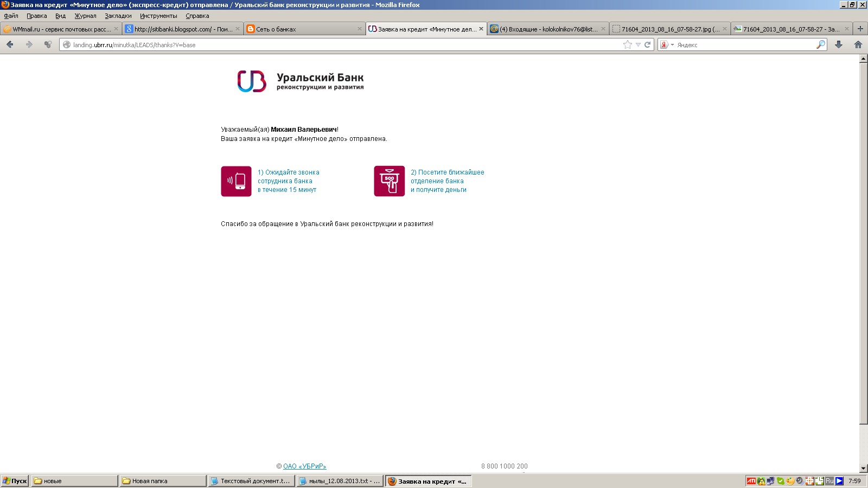Screen dimensions: 868x488
Task: Click the browser Forward arrow button
Action: [29, 44]
